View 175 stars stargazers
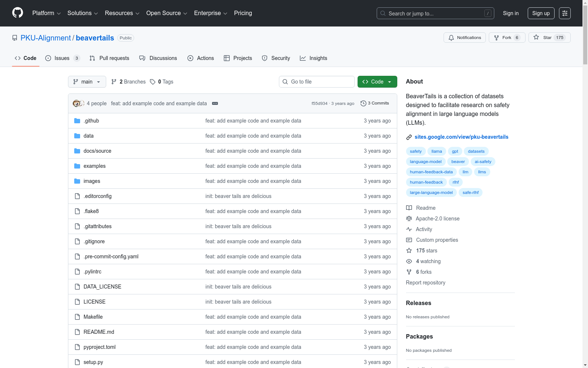Image resolution: width=588 pixels, height=368 pixels. (422, 251)
